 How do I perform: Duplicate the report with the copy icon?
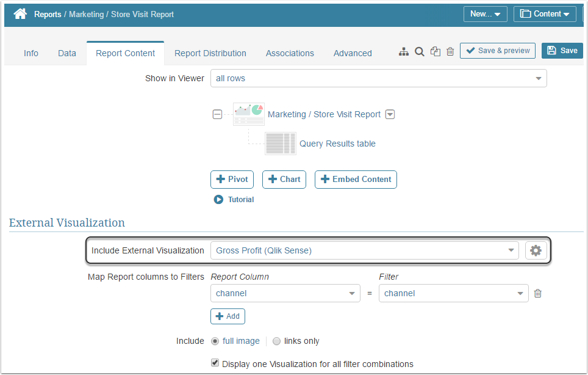pos(435,51)
